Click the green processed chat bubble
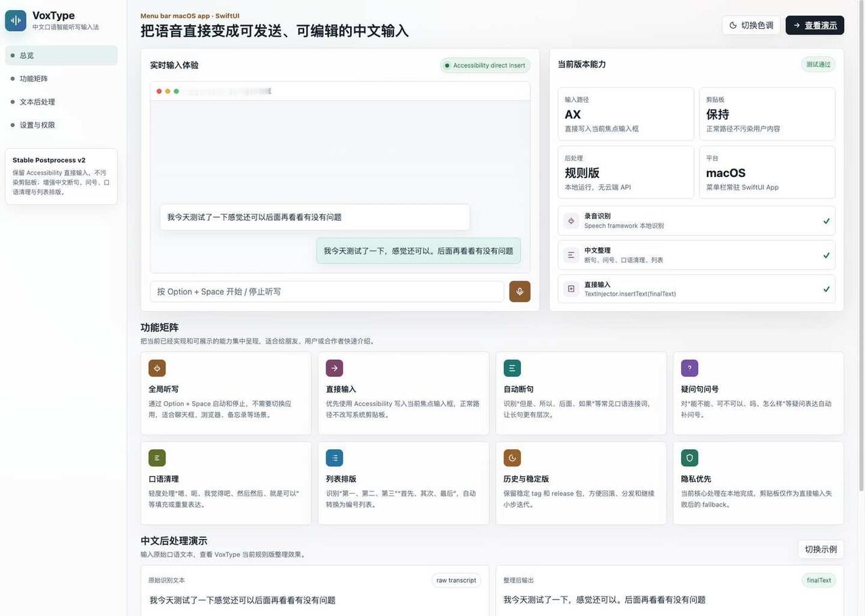 coord(418,251)
